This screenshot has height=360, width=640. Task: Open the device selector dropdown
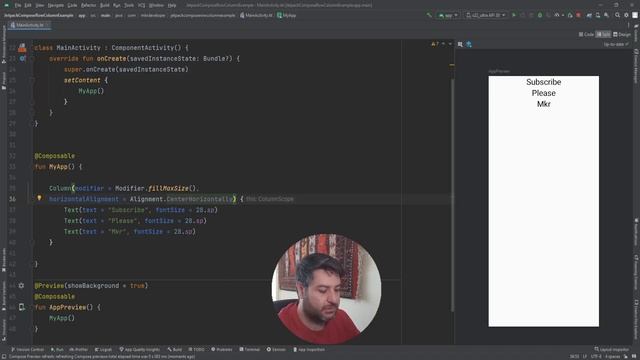point(485,15)
